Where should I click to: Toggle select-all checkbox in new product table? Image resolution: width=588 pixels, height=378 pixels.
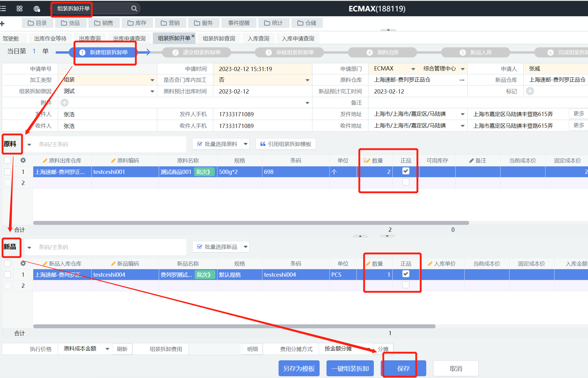(7, 263)
